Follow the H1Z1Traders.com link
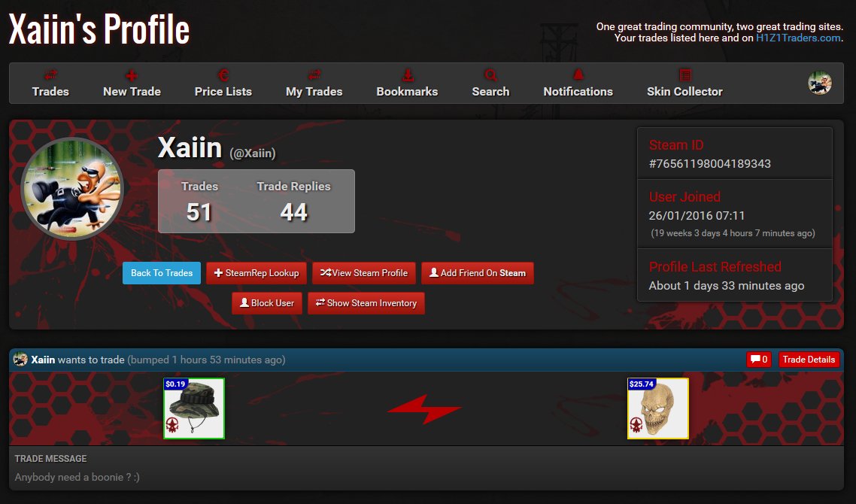This screenshot has width=856, height=504. point(797,38)
